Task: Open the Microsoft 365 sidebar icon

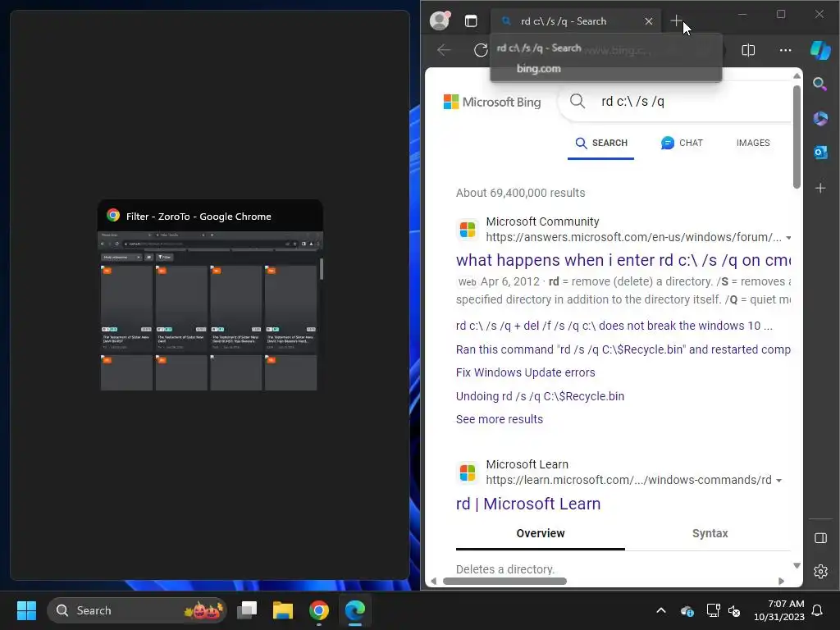Action: tap(820, 118)
